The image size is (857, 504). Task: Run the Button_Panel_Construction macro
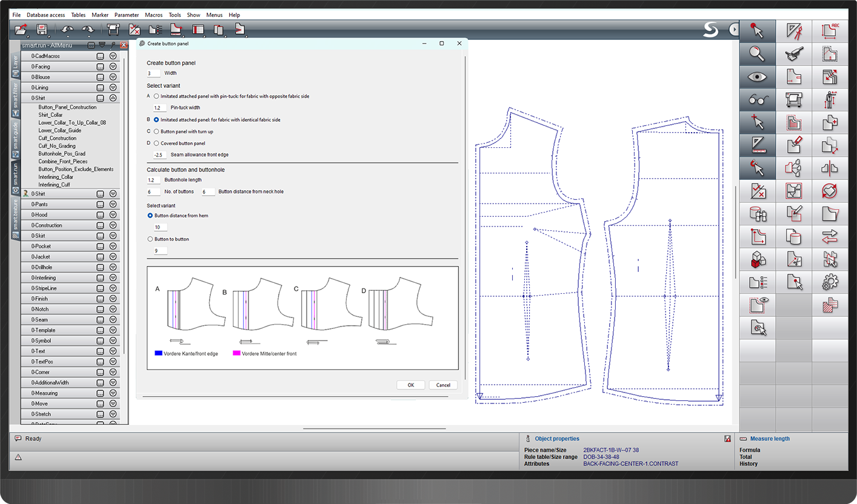click(67, 107)
